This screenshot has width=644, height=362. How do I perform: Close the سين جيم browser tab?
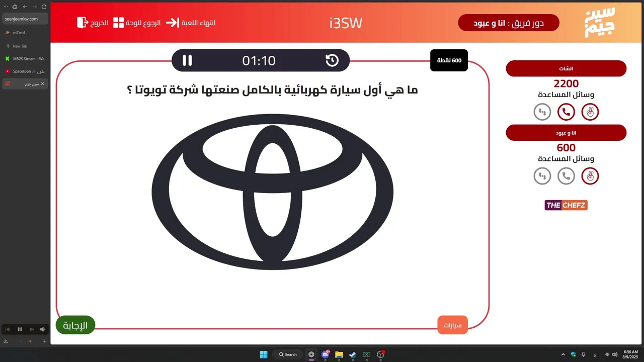click(43, 84)
